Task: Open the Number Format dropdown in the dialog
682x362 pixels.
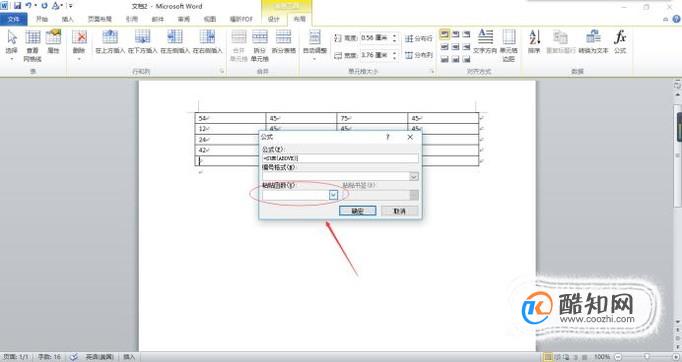Action: click(x=414, y=176)
